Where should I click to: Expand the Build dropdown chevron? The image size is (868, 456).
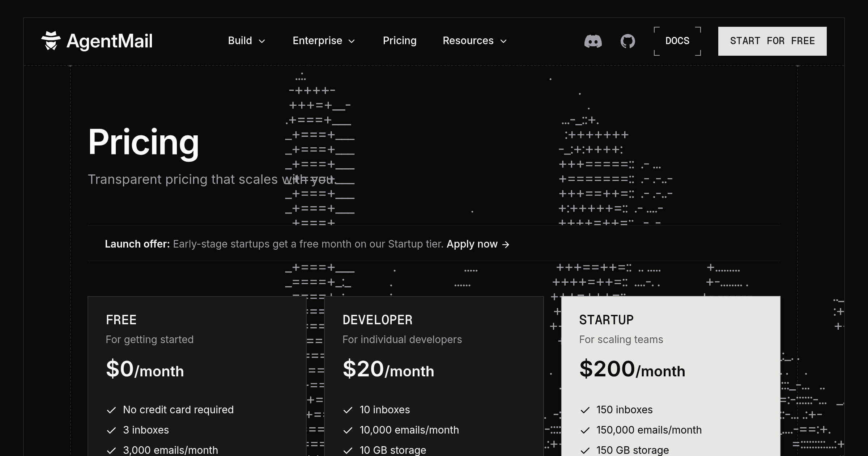262,41
